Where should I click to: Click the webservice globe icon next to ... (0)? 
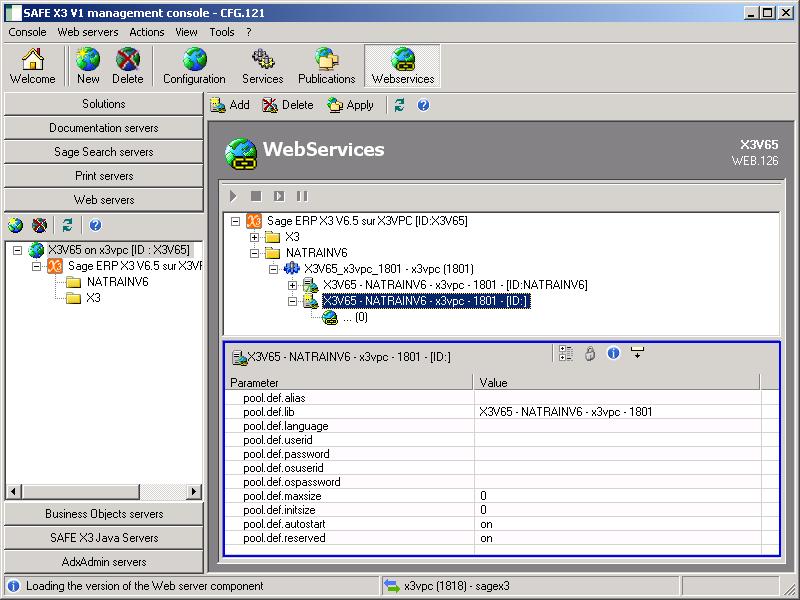[330, 317]
